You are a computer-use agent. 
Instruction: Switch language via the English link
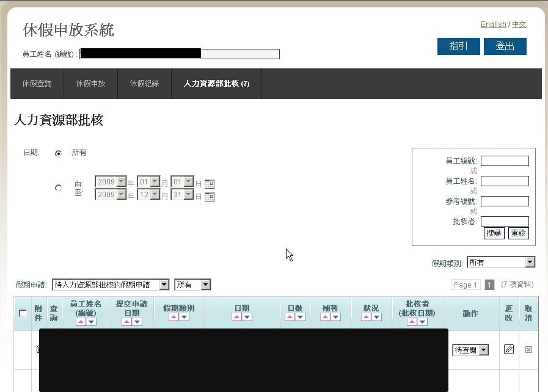pyautogui.click(x=493, y=24)
